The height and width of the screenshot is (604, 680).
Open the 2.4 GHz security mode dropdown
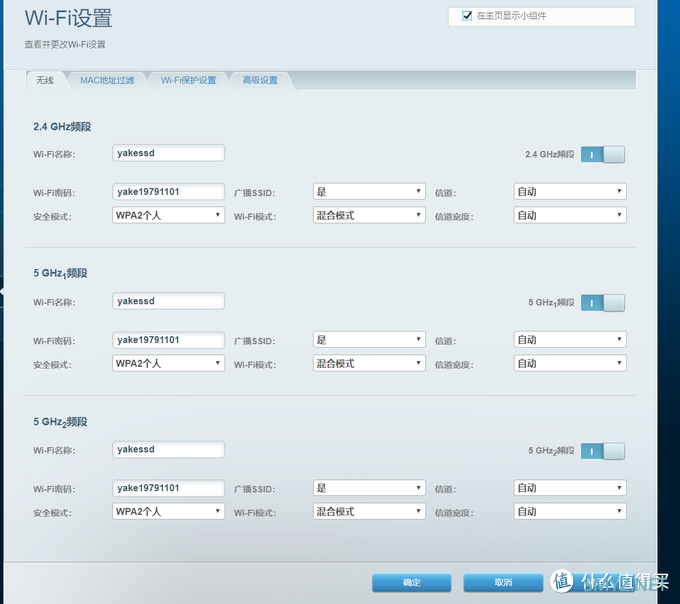pyautogui.click(x=169, y=215)
